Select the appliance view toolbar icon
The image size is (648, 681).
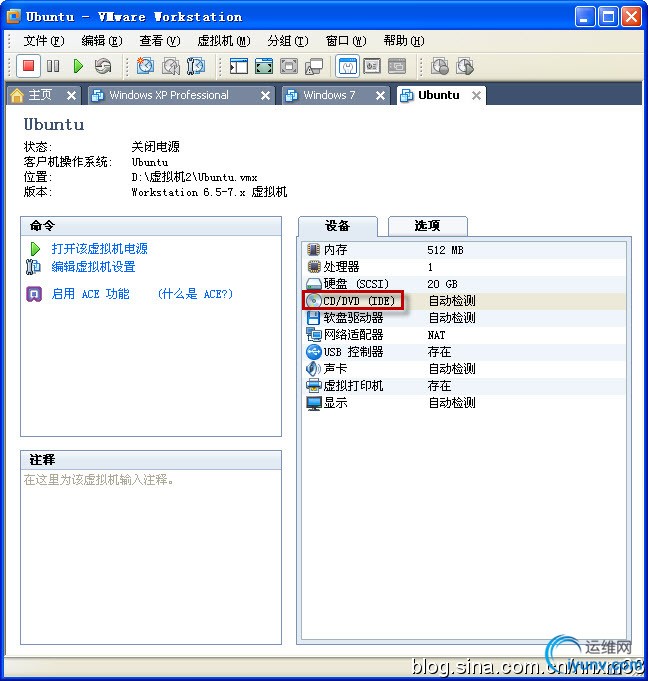point(372,66)
